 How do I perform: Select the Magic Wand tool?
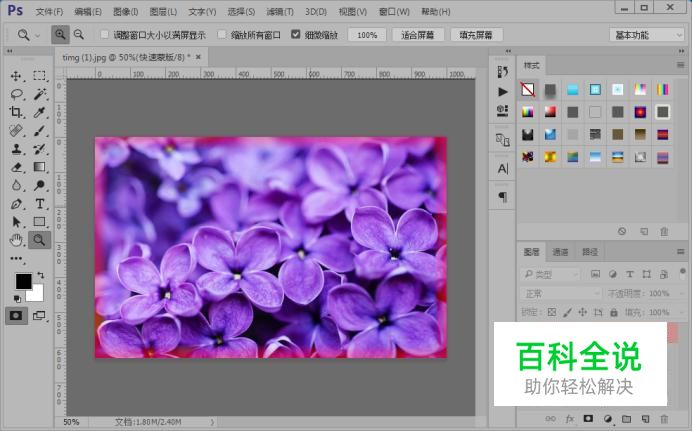[x=40, y=94]
